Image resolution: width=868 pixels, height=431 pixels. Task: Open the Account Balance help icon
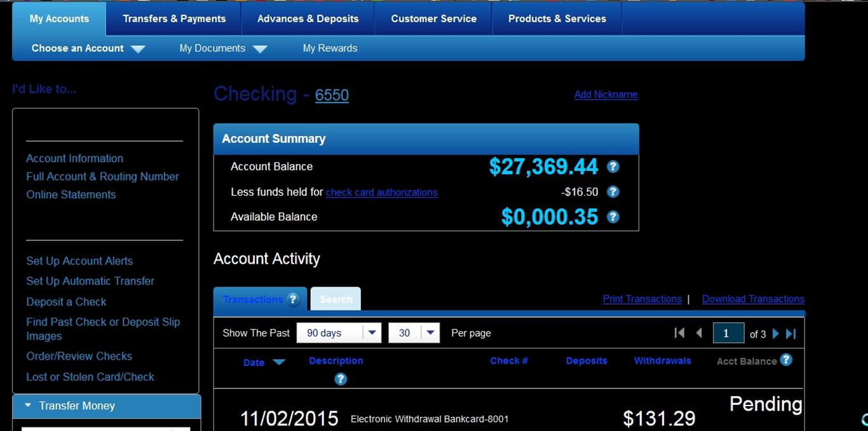point(613,167)
